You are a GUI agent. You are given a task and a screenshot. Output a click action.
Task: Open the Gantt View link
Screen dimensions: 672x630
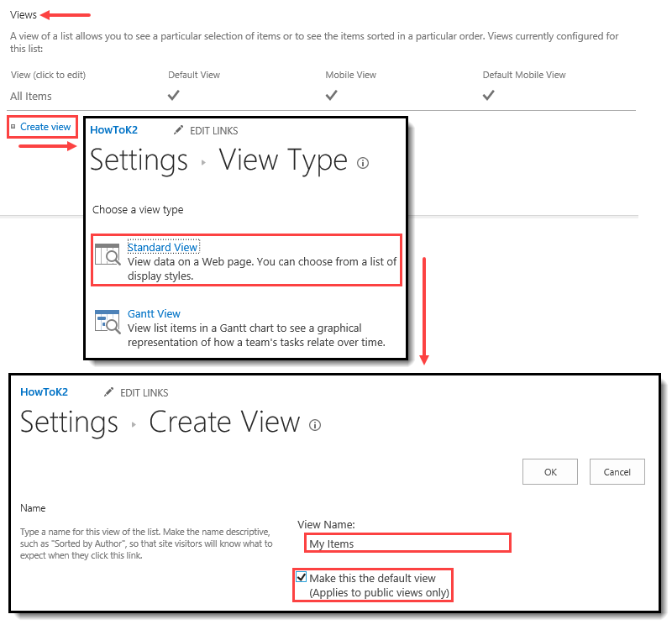tap(154, 313)
